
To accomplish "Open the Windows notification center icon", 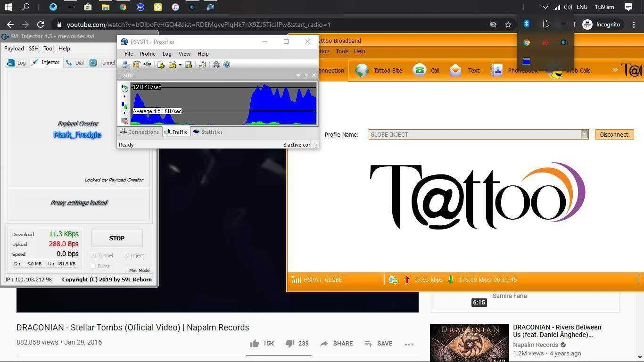I will tap(628, 7).
